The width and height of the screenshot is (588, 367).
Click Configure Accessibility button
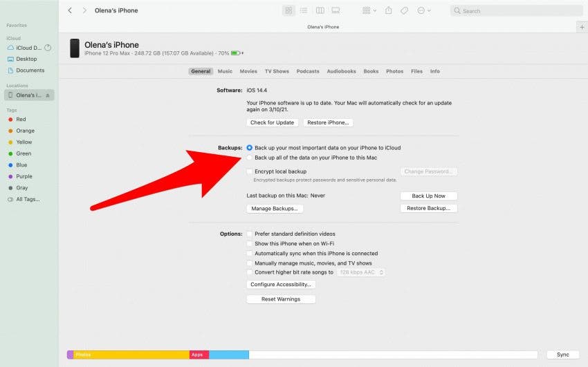point(281,284)
